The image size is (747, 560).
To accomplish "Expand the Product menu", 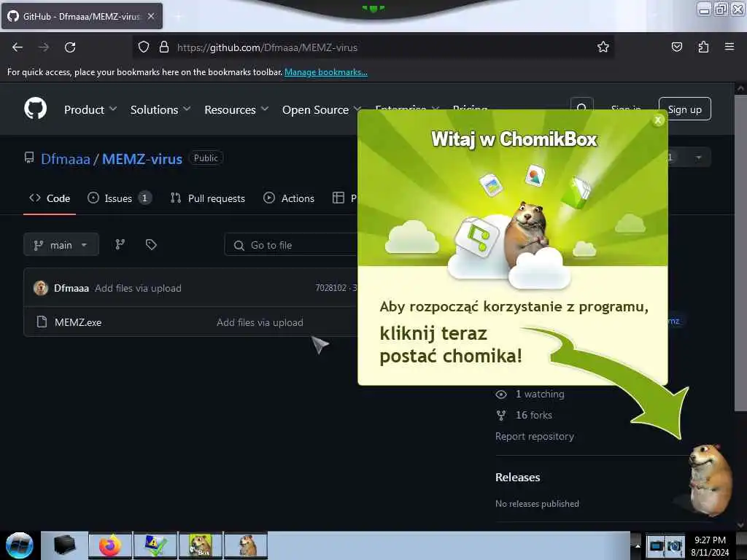I will 90,109.
